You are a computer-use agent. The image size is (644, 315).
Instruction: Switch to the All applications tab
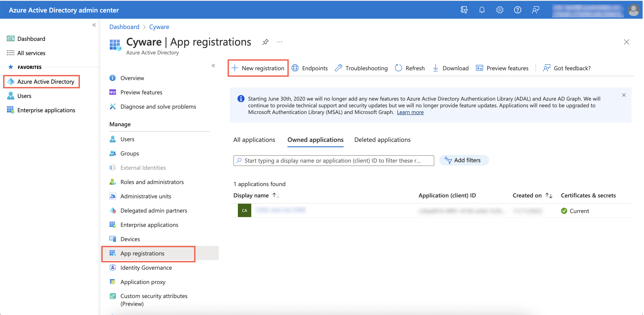[254, 139]
